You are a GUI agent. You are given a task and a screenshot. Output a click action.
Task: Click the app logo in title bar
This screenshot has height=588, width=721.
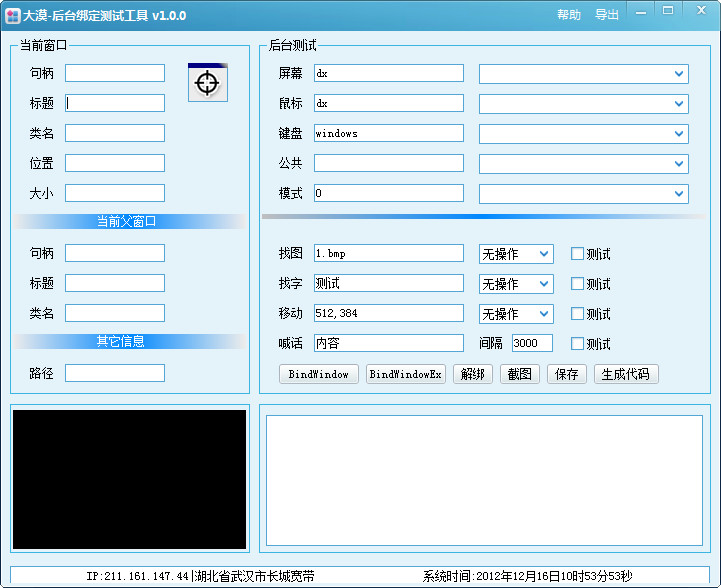pyautogui.click(x=12, y=16)
